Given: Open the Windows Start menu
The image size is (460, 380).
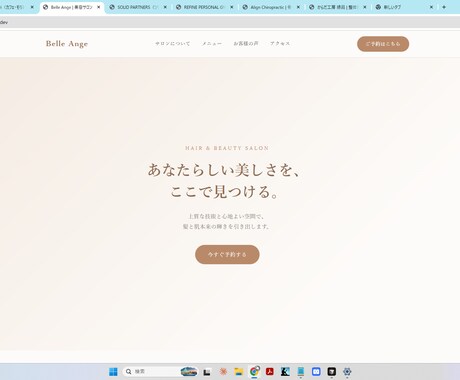Looking at the screenshot, I should pos(113,371).
